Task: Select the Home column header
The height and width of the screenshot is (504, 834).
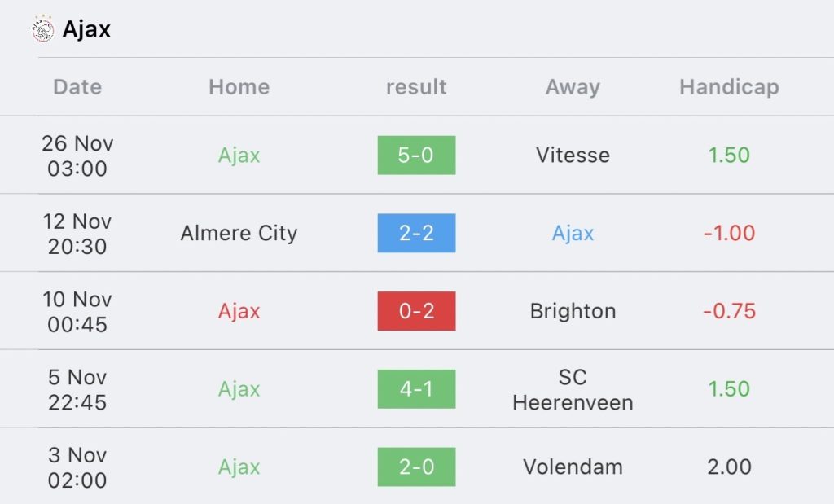Action: pos(239,86)
